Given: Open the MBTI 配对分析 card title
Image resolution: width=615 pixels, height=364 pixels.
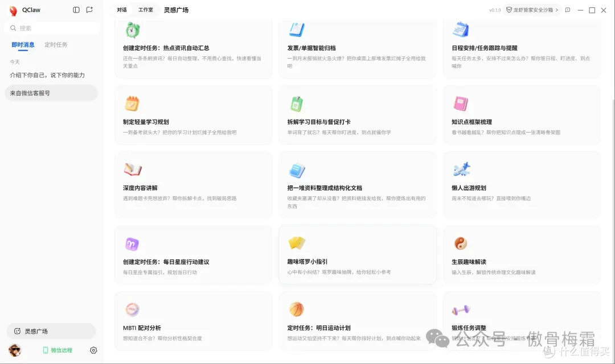Looking at the screenshot, I should 142,328.
